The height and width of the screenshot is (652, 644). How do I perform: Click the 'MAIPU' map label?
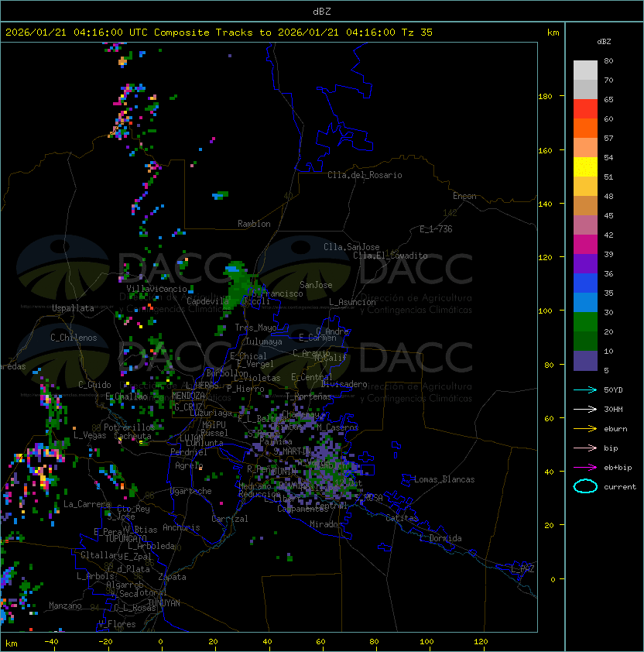(x=214, y=425)
